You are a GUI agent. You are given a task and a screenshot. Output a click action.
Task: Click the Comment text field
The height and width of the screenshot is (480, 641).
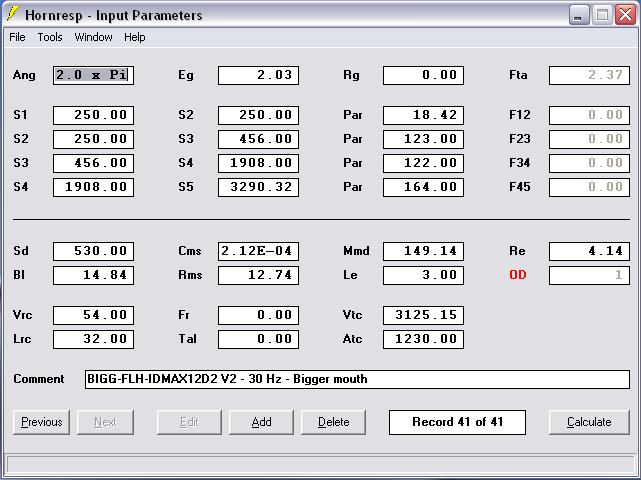pos(357,379)
